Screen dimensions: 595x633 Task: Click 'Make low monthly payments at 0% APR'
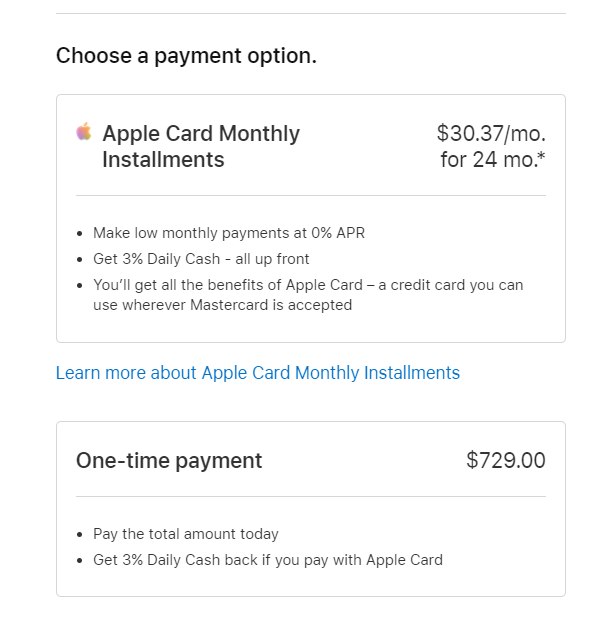pyautogui.click(x=229, y=233)
